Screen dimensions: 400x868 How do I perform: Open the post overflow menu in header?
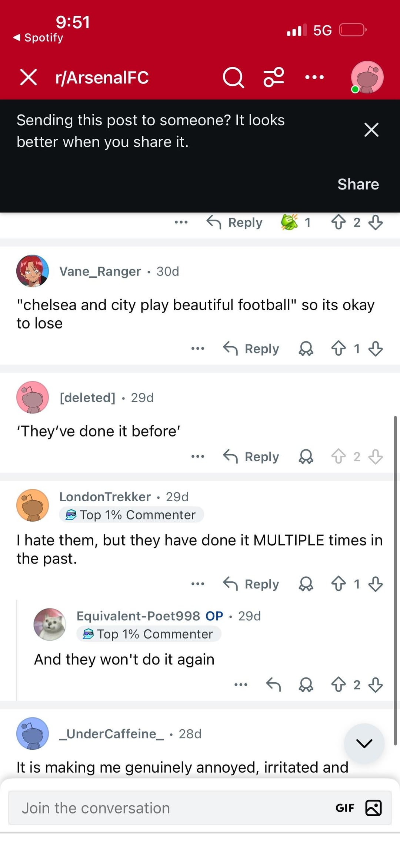314,77
